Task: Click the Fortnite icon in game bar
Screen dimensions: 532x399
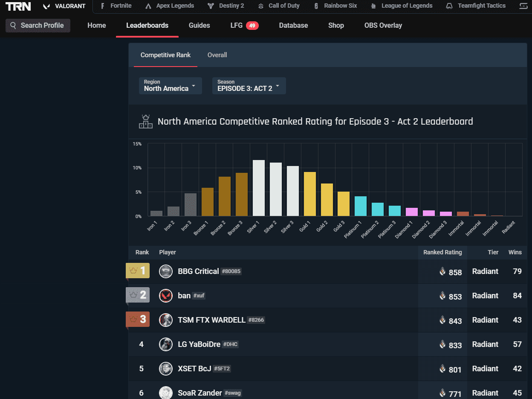Action: 103,6
